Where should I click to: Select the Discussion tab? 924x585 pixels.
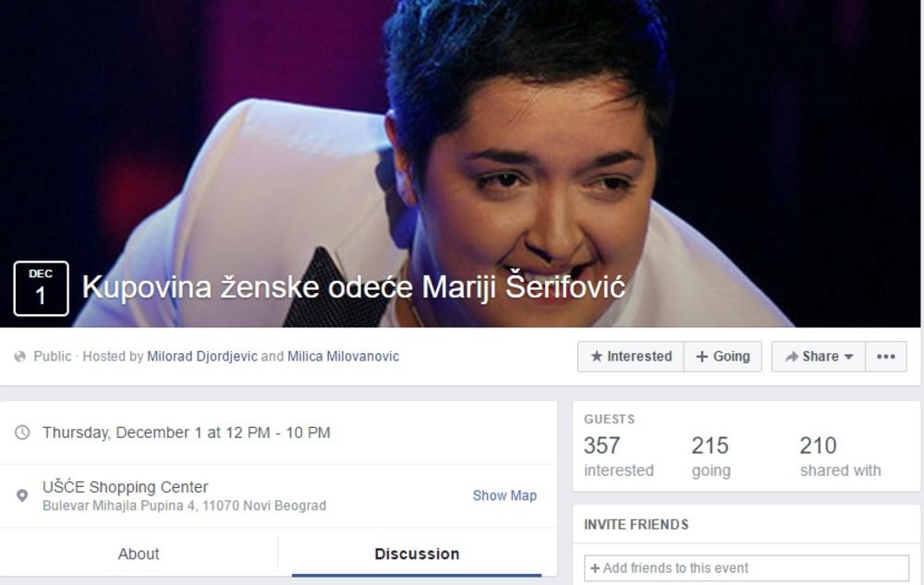click(417, 554)
